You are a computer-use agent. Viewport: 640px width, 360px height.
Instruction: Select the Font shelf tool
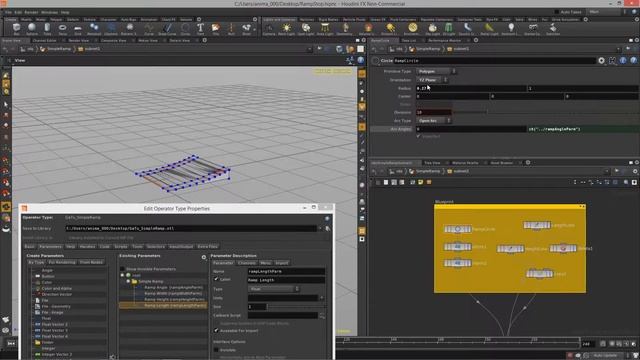[200, 29]
